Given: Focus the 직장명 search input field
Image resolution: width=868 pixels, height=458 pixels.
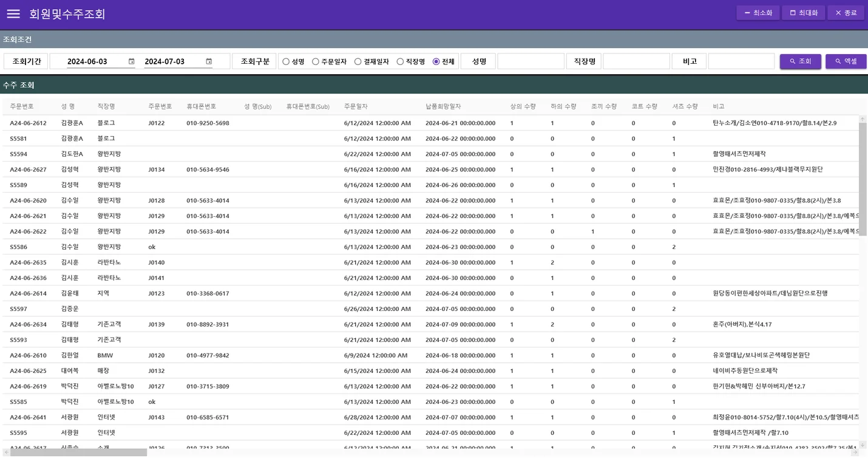Looking at the screenshot, I should (636, 61).
